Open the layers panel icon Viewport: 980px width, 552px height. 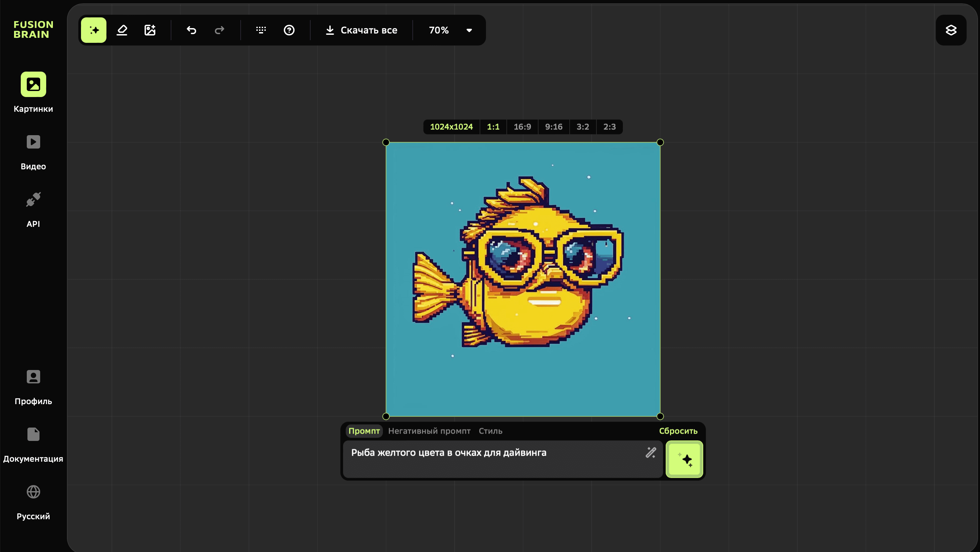click(951, 30)
